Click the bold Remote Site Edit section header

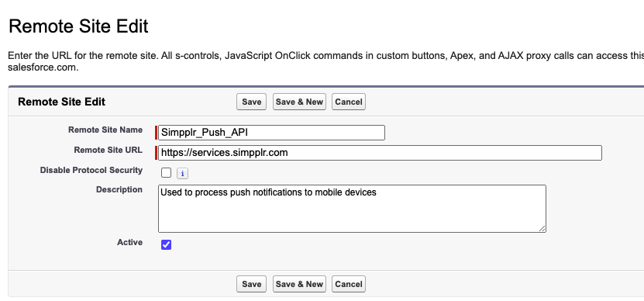tap(61, 102)
